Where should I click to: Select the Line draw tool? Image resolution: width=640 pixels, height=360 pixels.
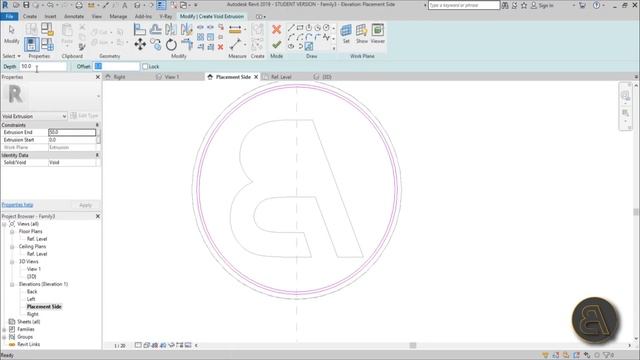291,28
